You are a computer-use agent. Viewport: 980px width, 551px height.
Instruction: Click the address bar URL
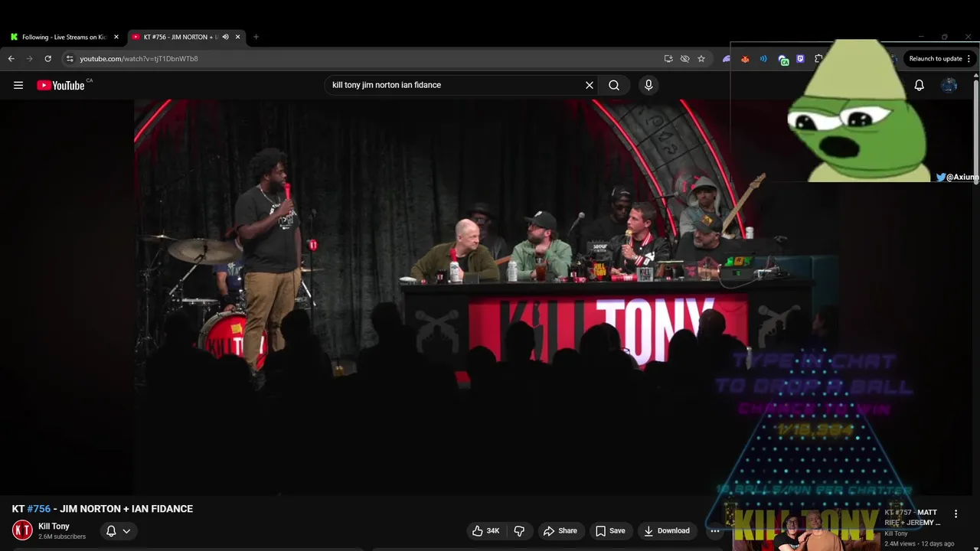pyautogui.click(x=139, y=58)
